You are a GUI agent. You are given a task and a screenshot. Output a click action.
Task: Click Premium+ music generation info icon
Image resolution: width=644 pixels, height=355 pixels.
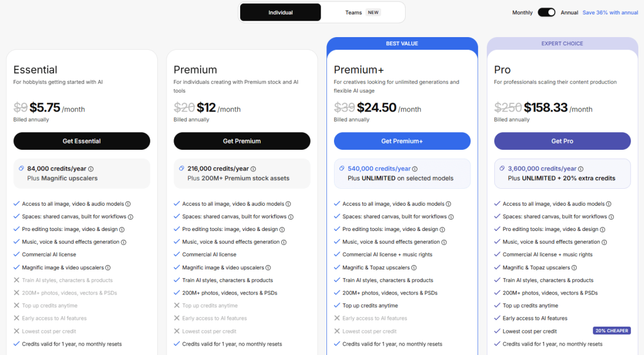tap(444, 242)
